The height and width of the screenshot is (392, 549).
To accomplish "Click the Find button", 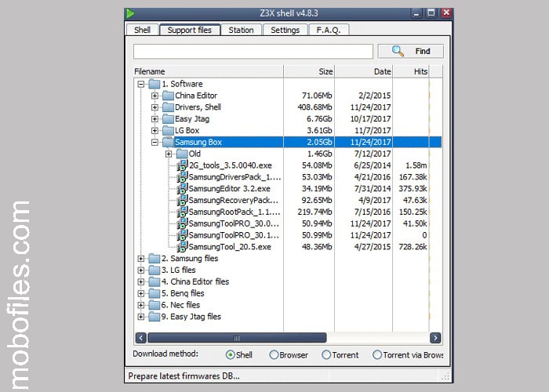I will tap(411, 51).
